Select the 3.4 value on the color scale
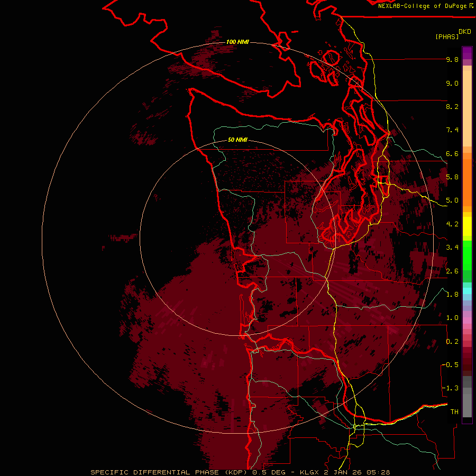 452,248
